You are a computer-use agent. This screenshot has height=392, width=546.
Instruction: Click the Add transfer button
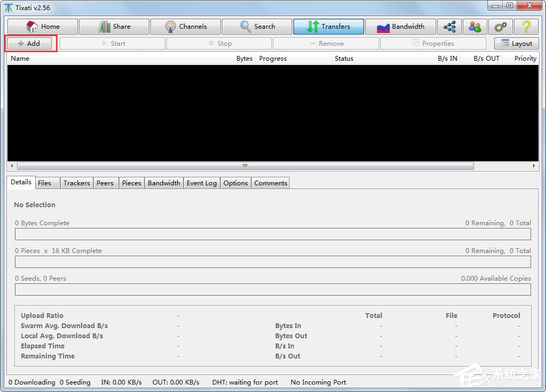[x=29, y=44]
